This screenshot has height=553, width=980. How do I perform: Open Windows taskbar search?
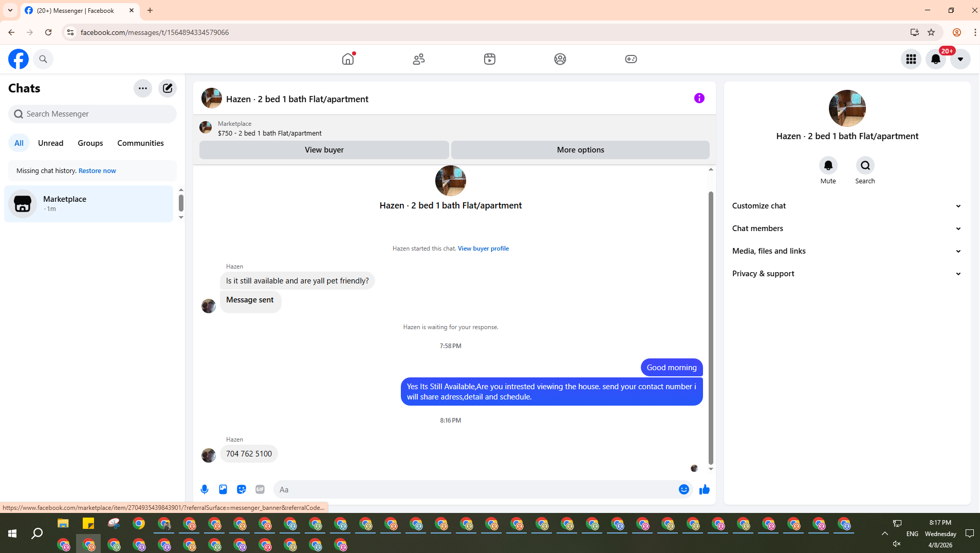[37, 533]
